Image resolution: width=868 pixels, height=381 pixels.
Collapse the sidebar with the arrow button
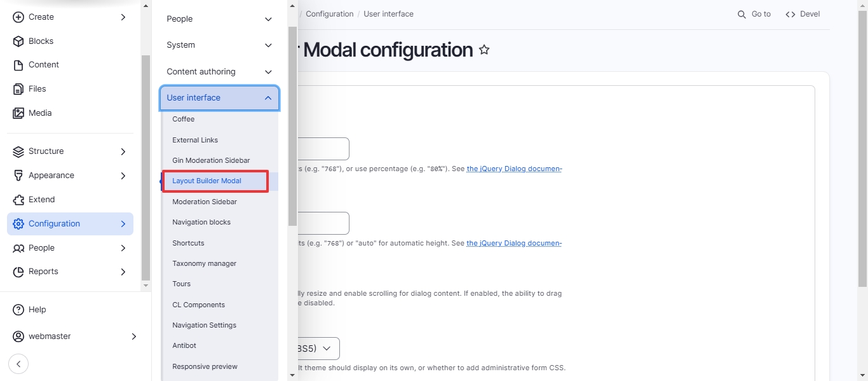[x=18, y=364]
